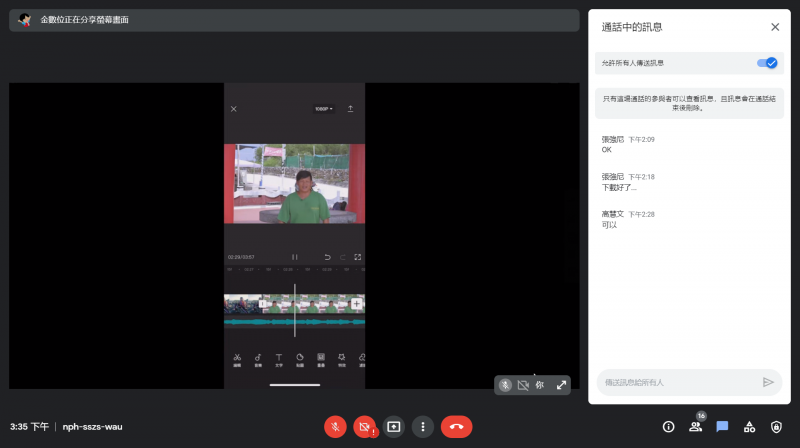
Task: Toggle 'allow everyone to send messages' switch
Action: tap(766, 63)
